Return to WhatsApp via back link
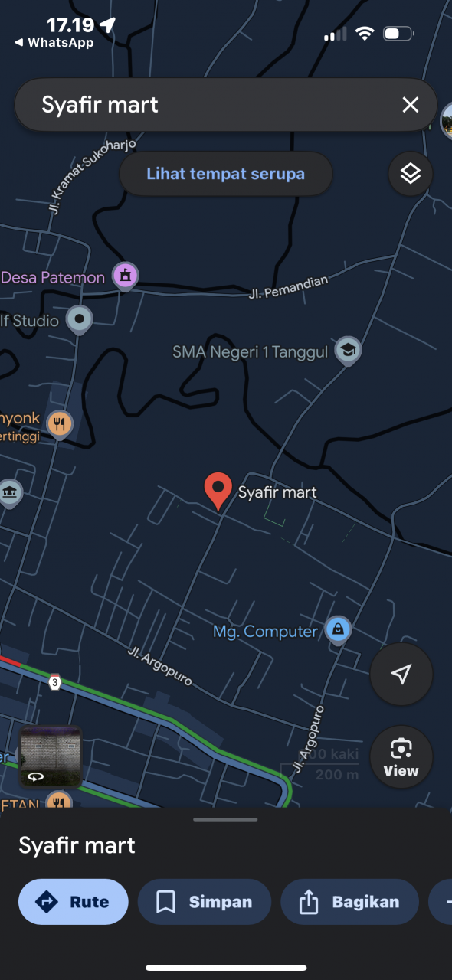Viewport: 452px width, 980px height. [x=54, y=43]
